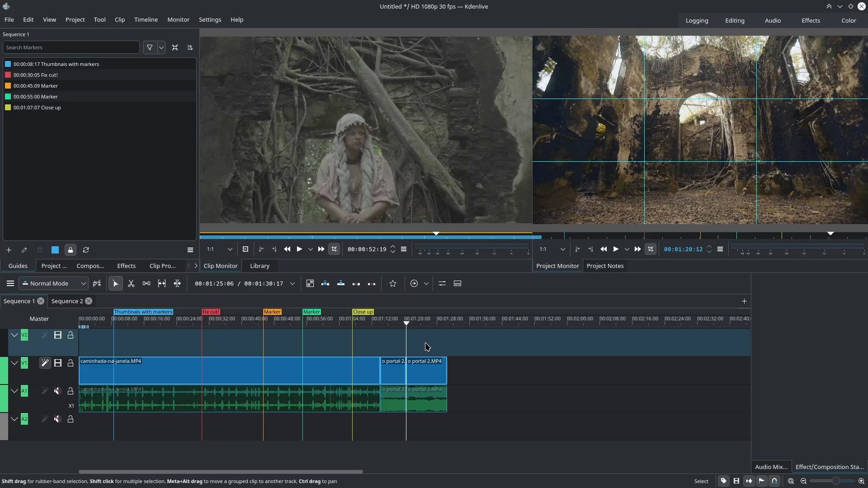Image resolution: width=868 pixels, height=488 pixels.
Task: Play the clip monitor video
Action: pyautogui.click(x=299, y=249)
